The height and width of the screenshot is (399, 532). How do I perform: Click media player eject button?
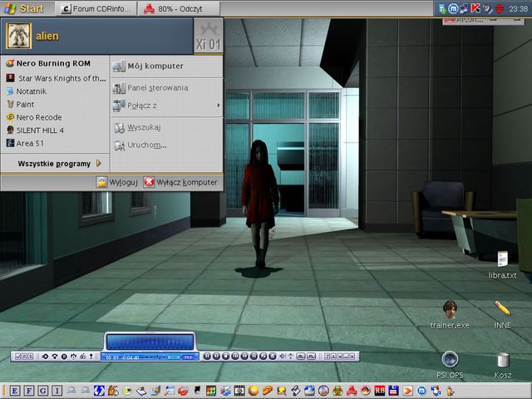point(272,357)
